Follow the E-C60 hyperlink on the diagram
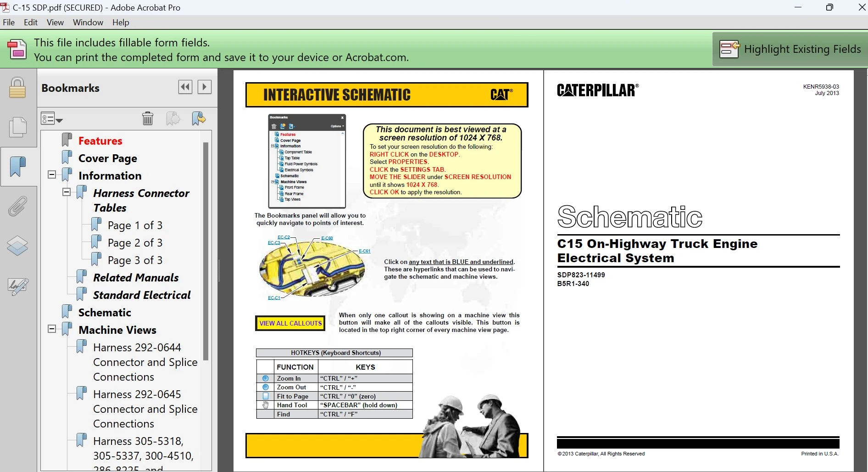This screenshot has width=868, height=472. (x=327, y=238)
